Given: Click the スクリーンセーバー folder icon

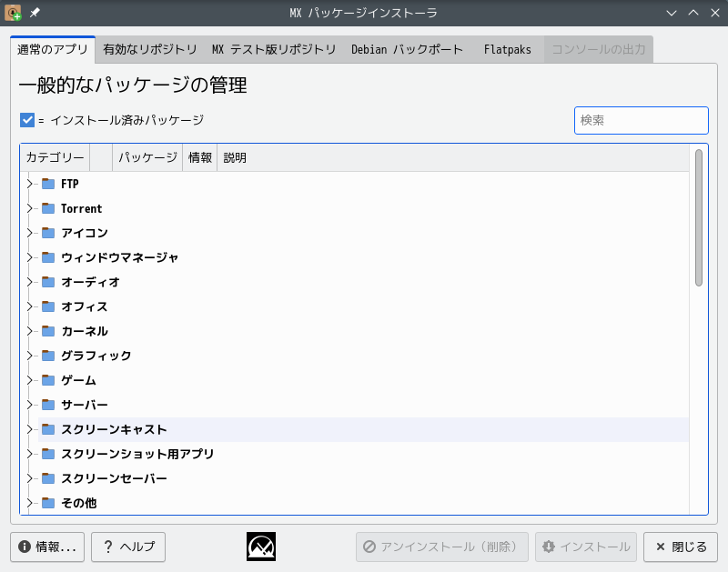Looking at the screenshot, I should 48,478.
